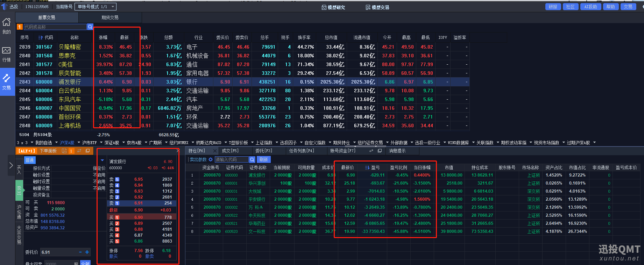This screenshot has height=265, width=644.
Task: Click the swap arrows icon in 下单面板 header
Action: [79, 151]
